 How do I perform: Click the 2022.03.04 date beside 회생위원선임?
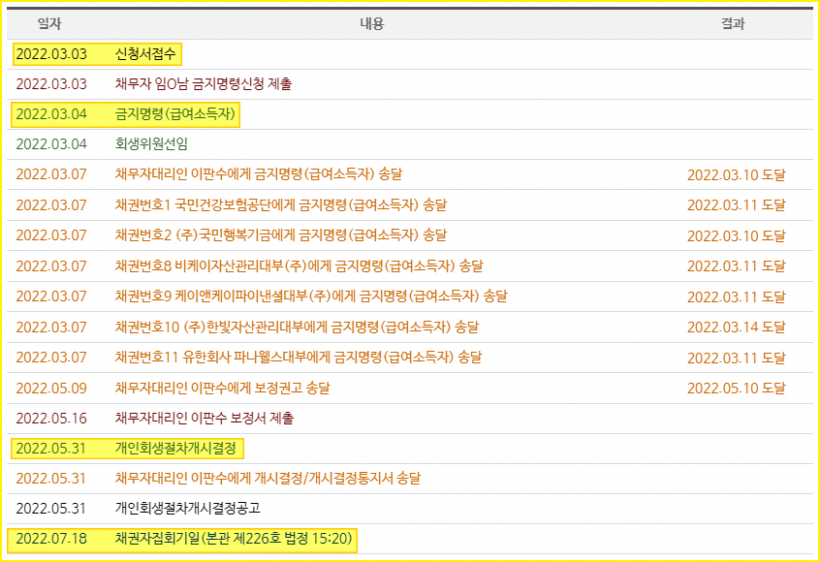pos(51,144)
